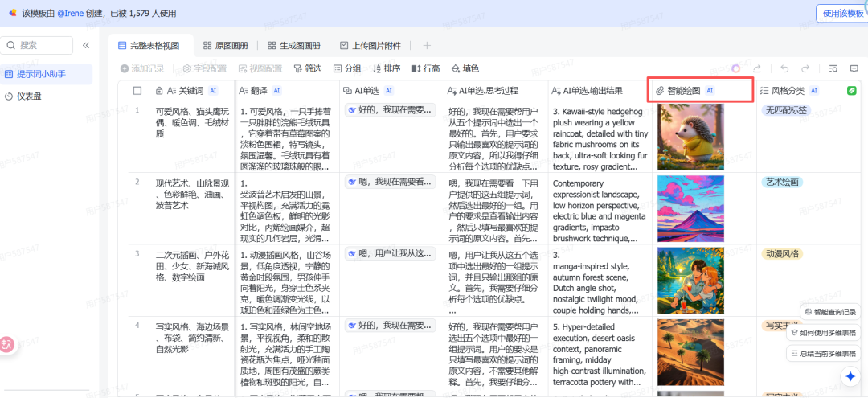Click 填色 fill color in the toolbar
The width and height of the screenshot is (868, 398).
point(465,68)
